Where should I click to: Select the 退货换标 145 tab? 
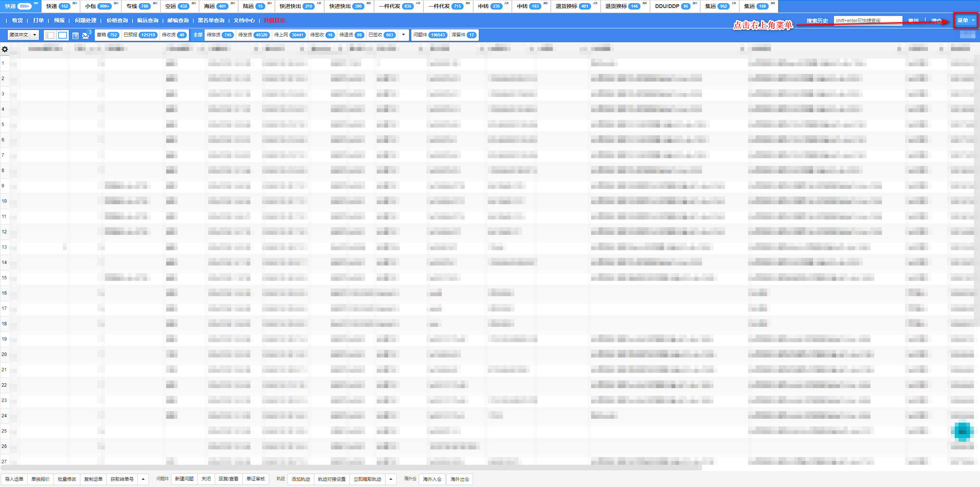(x=625, y=6)
